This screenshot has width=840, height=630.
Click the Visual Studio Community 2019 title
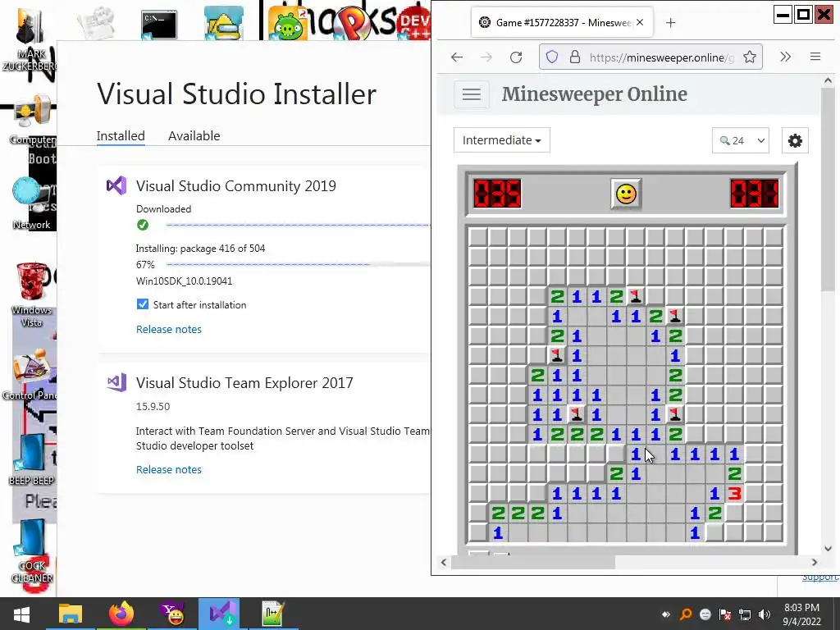pyautogui.click(x=235, y=186)
